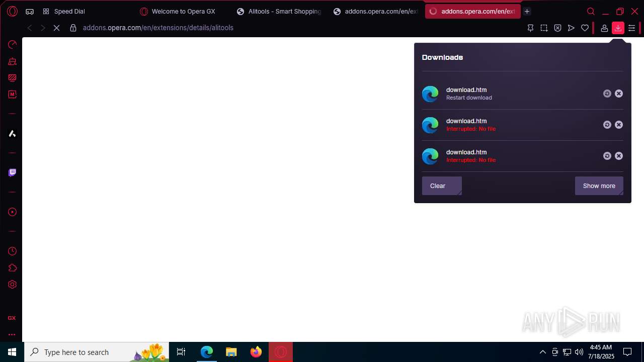The width and height of the screenshot is (644, 362).
Task: Open the GX Corner gamepad icon
Action: click(30, 11)
